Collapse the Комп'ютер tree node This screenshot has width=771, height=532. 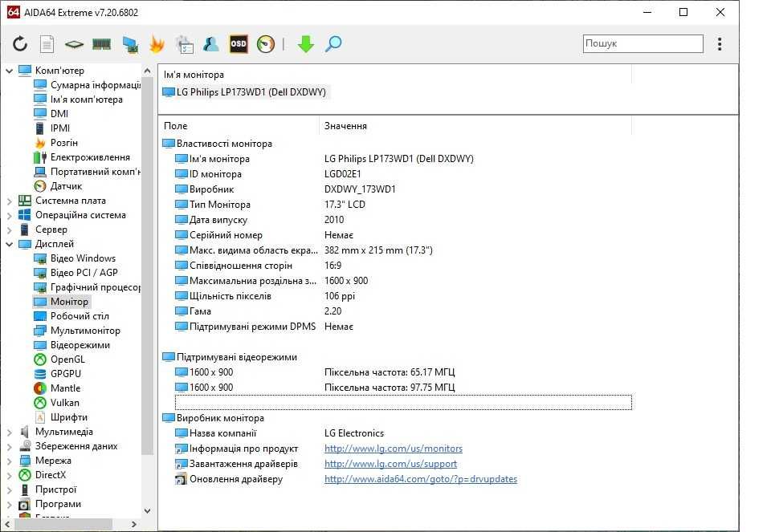[9, 71]
